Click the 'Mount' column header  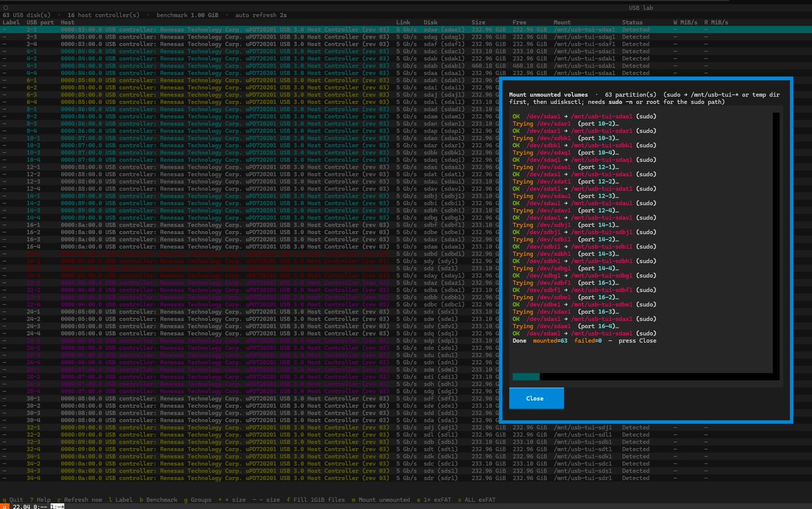pyautogui.click(x=562, y=22)
